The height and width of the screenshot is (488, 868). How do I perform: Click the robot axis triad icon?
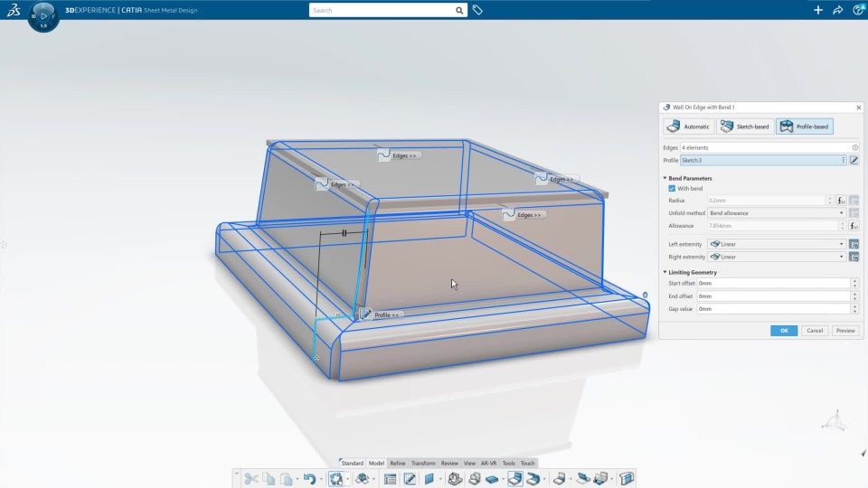pos(835,421)
